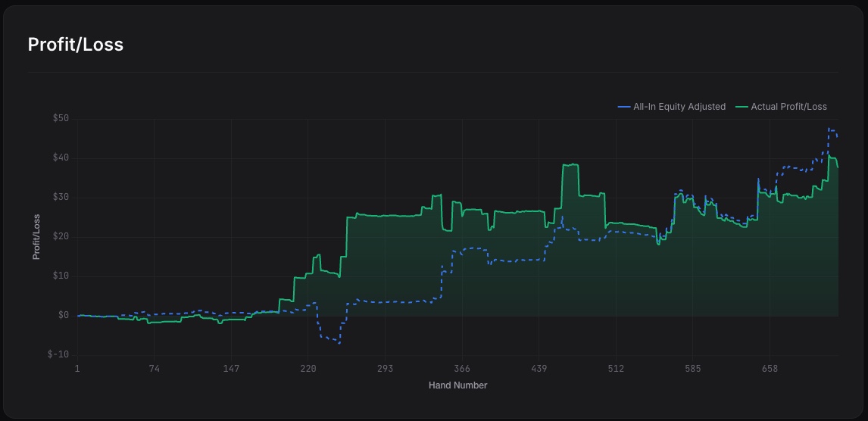Click hand number 512 on x-axis

[x=616, y=369]
